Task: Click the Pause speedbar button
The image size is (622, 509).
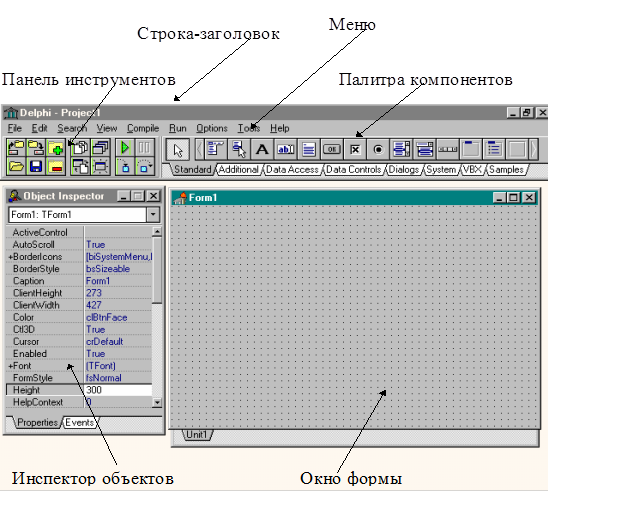Action: (144, 148)
